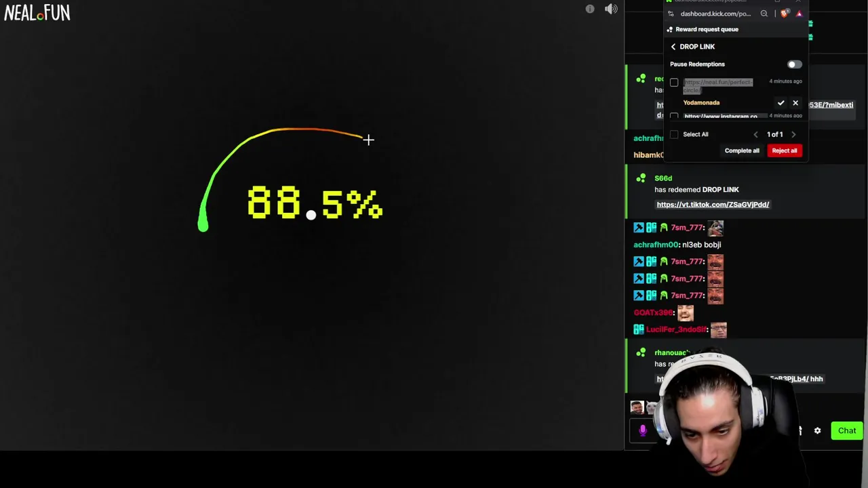868x488 pixels.
Task: Check the neal.fun perfect-circle redemption checkbox
Action: [x=674, y=83]
